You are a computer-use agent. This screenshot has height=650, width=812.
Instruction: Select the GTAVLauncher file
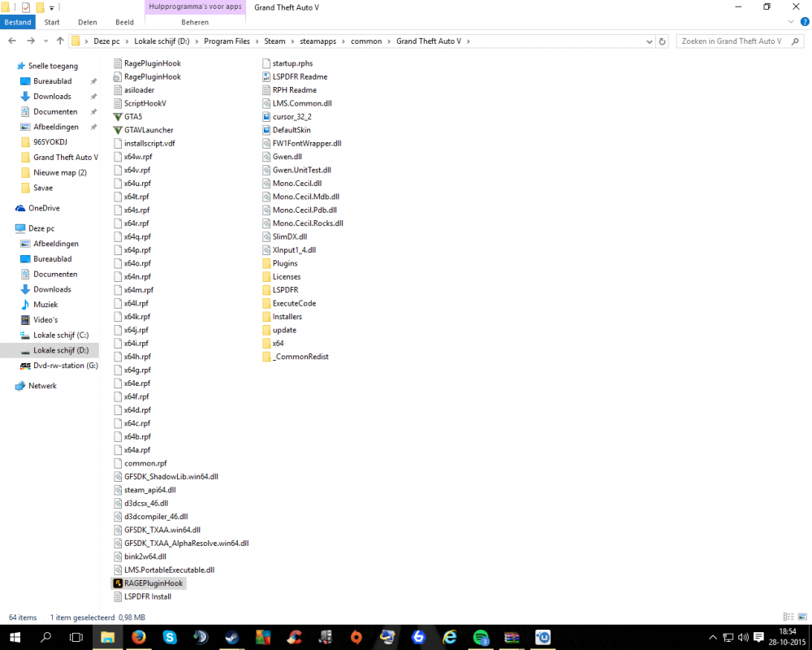pos(144,130)
